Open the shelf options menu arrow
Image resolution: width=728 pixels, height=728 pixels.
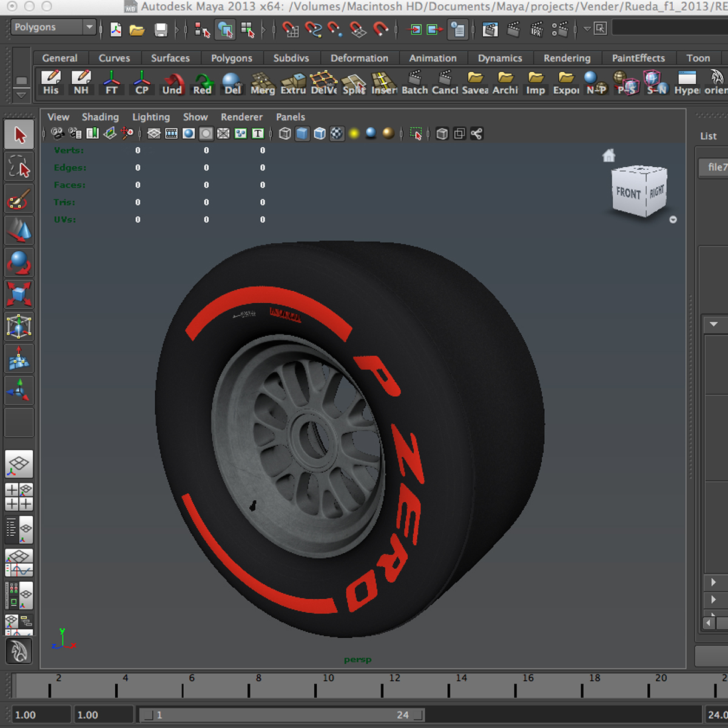click(21, 95)
